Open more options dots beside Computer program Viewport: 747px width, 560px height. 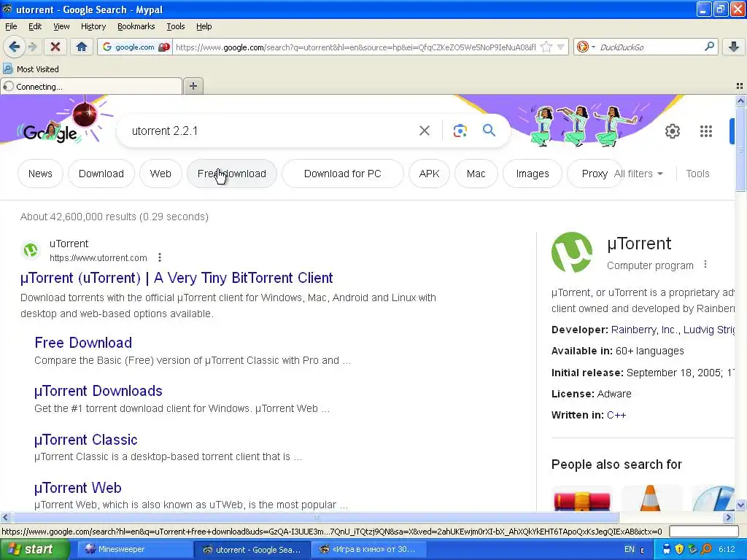pyautogui.click(x=705, y=264)
